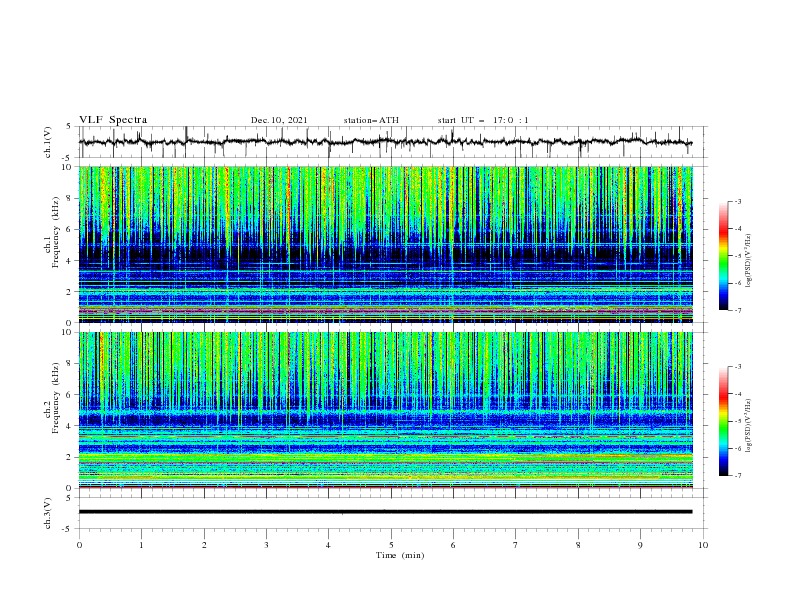Click the ch.2 spectrogram panel
This screenshot has height=612, width=792.
(x=385, y=410)
